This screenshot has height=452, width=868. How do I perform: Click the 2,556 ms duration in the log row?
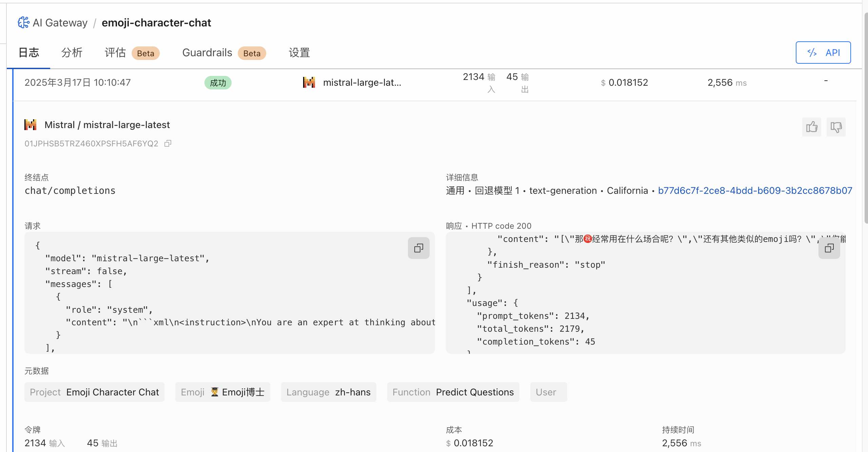727,83
